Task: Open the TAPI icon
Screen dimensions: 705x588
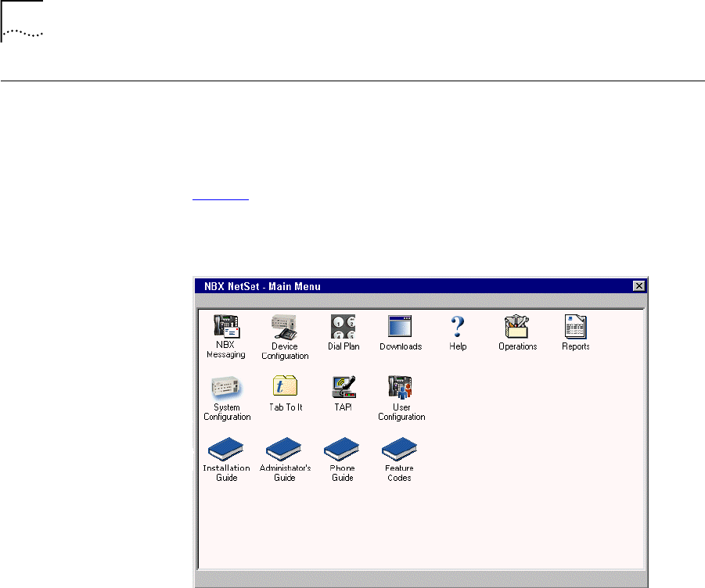Action: click(x=344, y=387)
